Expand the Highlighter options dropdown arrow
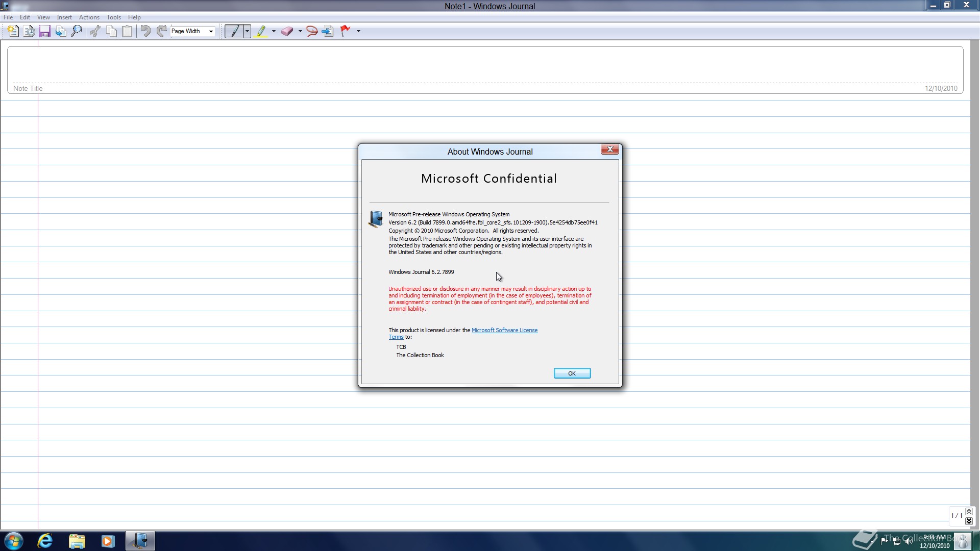The height and width of the screenshot is (551, 980). tap(274, 31)
